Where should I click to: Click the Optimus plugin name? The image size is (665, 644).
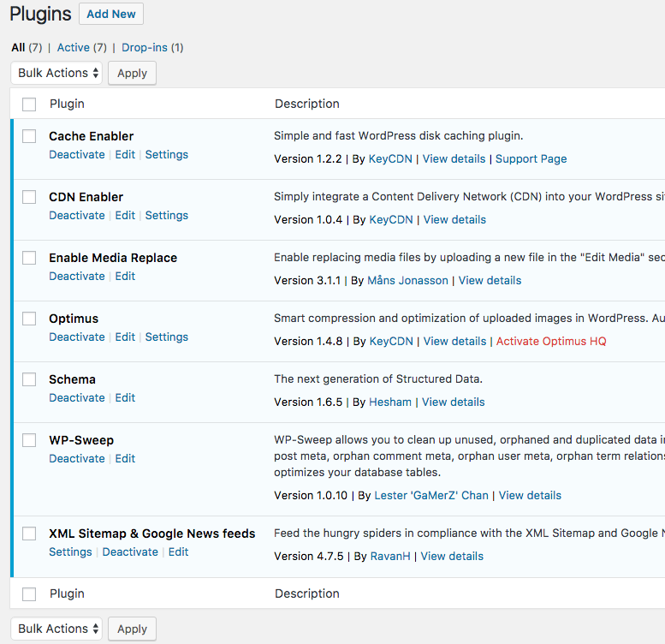[74, 319]
